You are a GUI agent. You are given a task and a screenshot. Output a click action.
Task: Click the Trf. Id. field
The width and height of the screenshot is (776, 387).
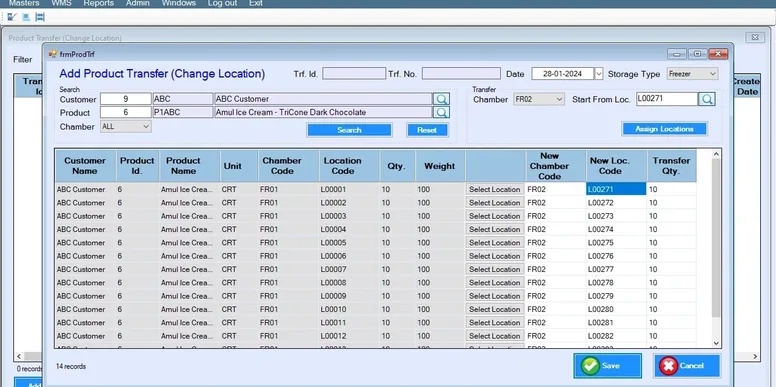click(x=354, y=74)
